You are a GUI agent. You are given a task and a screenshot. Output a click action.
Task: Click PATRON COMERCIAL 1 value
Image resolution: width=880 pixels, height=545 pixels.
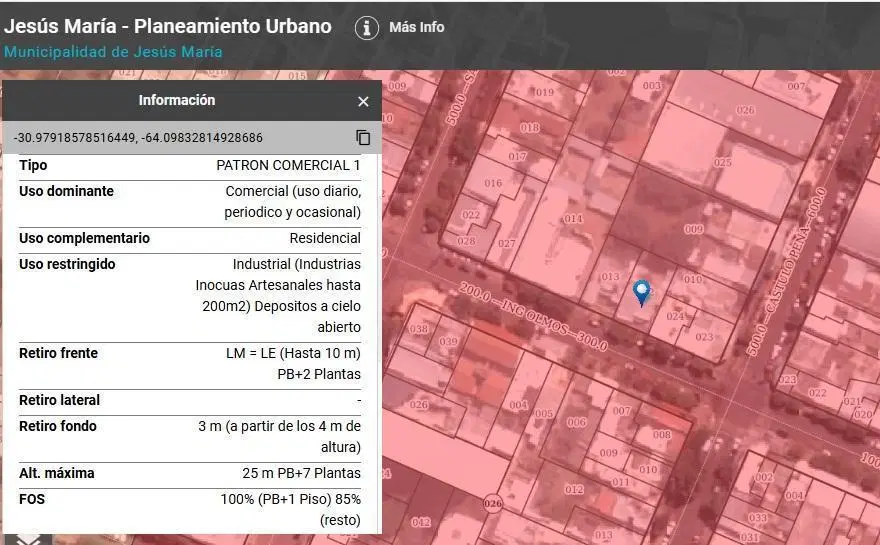pyautogui.click(x=288, y=165)
